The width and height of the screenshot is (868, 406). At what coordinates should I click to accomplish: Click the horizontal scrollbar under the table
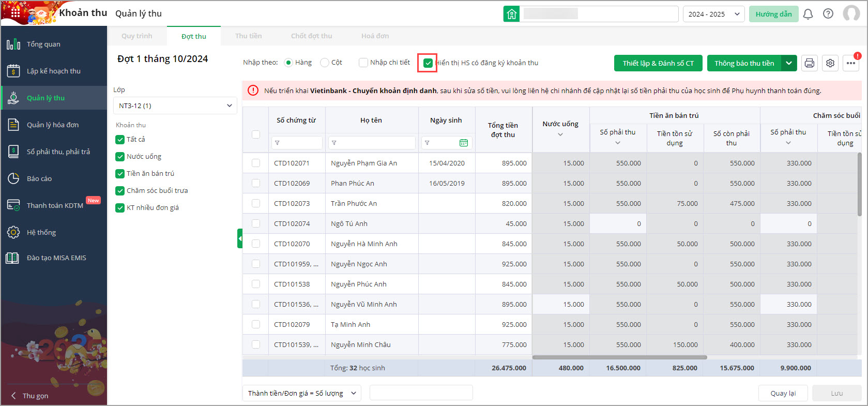[x=619, y=357]
